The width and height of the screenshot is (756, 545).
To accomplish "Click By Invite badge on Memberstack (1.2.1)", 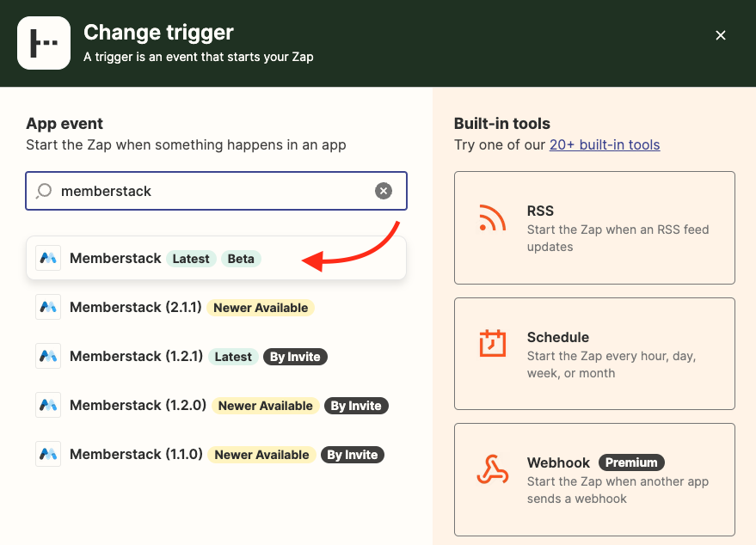I will tap(295, 357).
